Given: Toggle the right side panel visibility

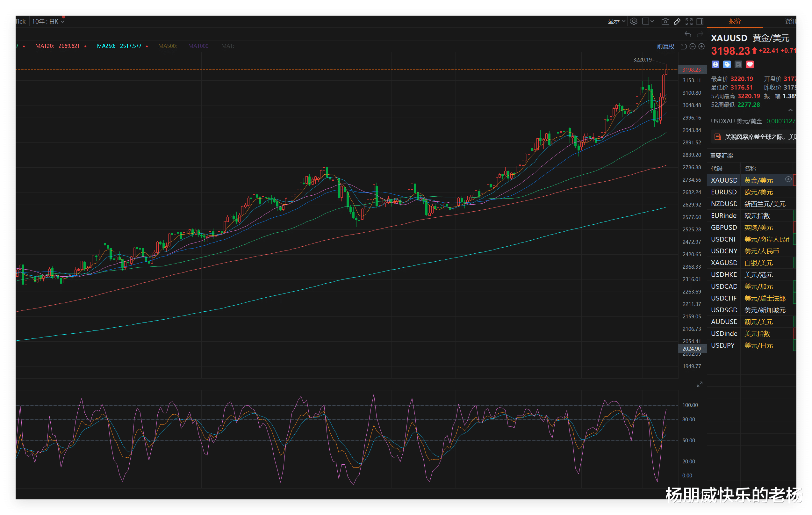Looking at the screenshot, I should [x=700, y=22].
